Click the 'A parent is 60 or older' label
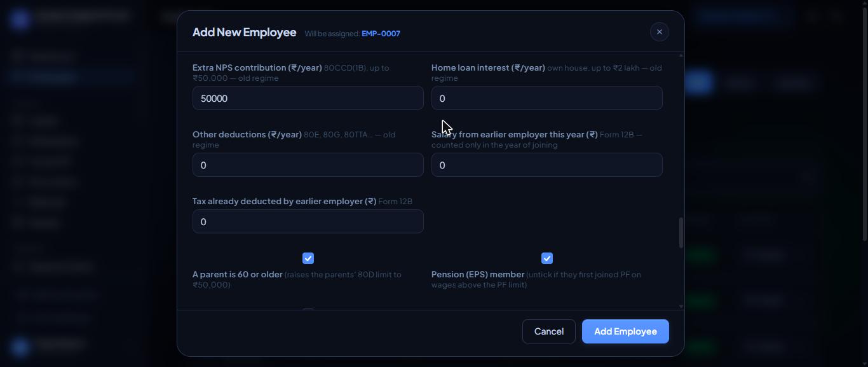 tap(238, 274)
